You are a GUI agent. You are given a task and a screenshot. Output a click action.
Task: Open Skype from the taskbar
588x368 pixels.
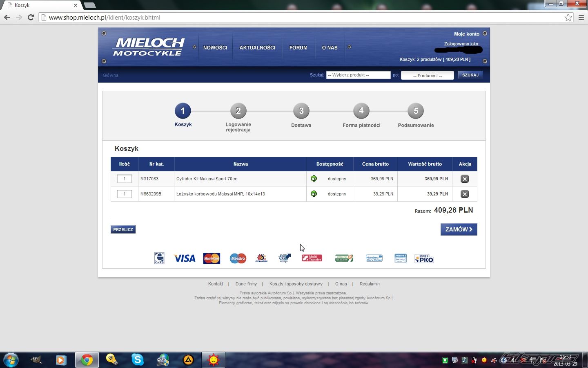138,360
